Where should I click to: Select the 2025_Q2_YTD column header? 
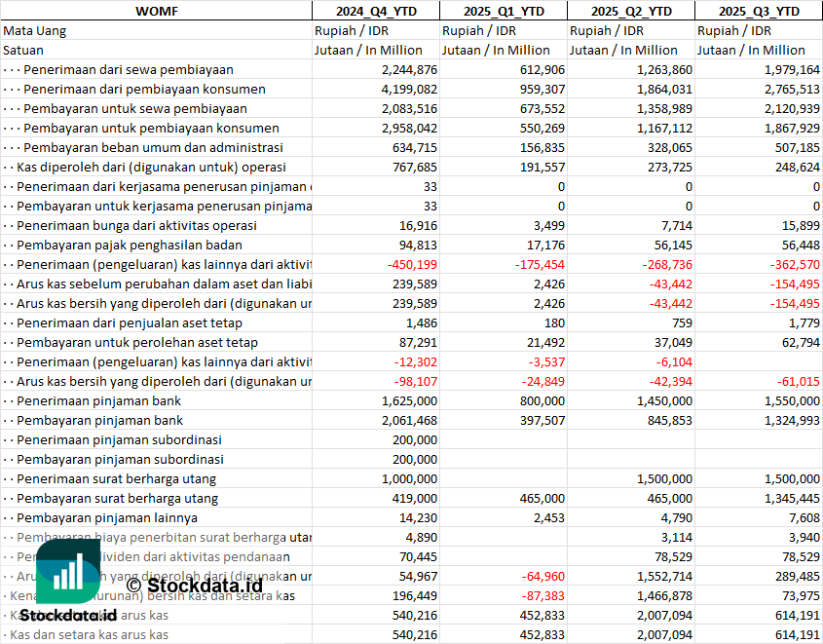pos(631,11)
